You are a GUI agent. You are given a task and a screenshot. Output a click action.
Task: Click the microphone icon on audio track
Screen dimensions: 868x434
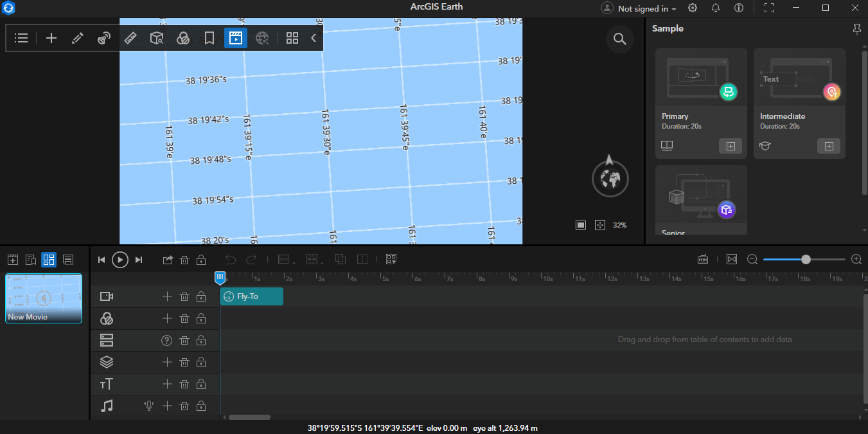149,406
